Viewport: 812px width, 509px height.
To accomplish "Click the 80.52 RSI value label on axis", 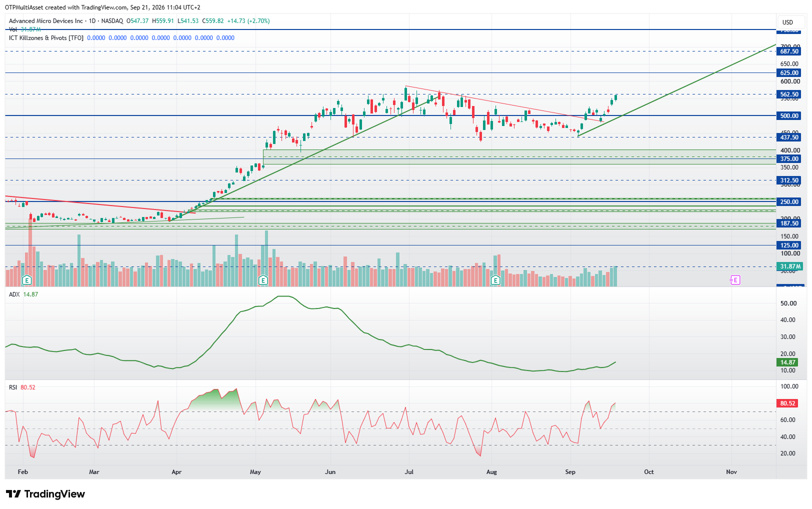I will (x=787, y=403).
